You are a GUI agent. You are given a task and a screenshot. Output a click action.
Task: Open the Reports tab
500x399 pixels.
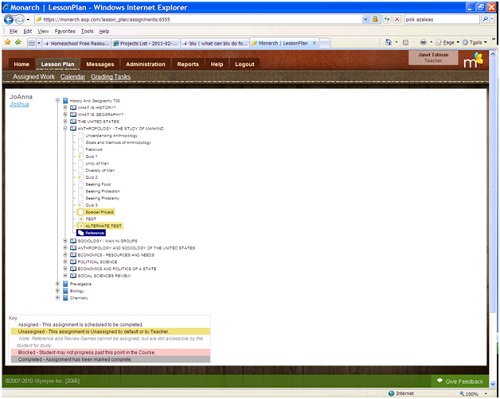pyautogui.click(x=188, y=64)
